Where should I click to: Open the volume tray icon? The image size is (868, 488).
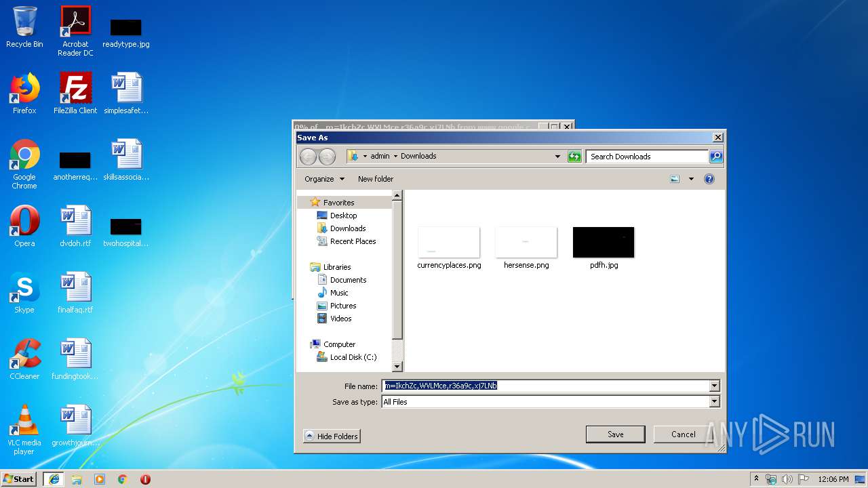[787, 479]
